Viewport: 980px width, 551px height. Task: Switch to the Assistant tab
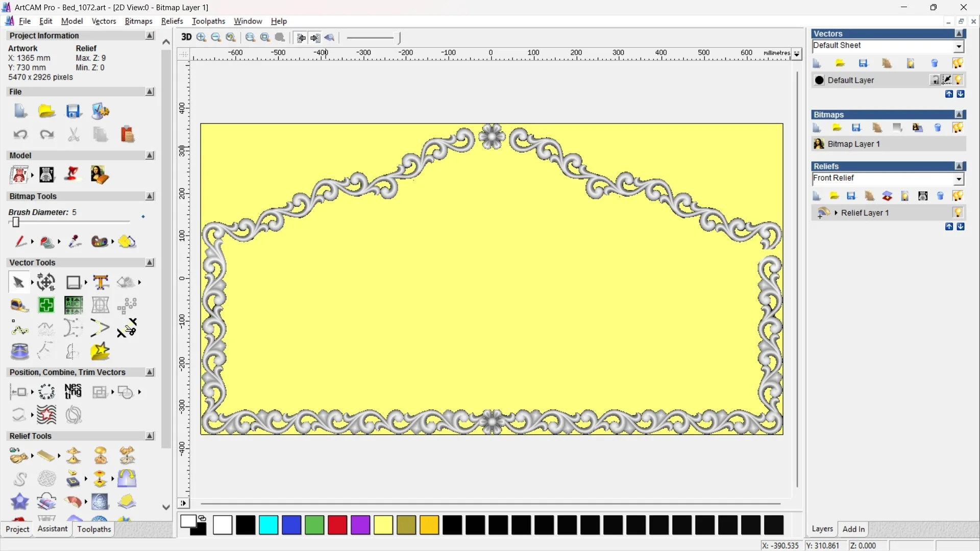pos(52,529)
